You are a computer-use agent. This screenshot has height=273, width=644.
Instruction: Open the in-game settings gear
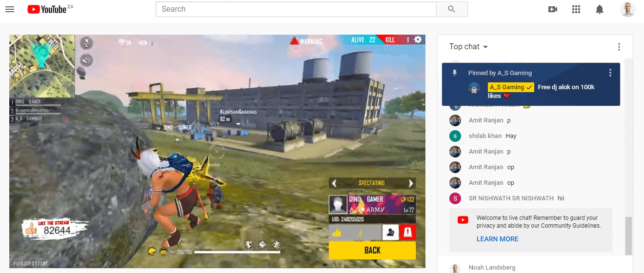[418, 39]
